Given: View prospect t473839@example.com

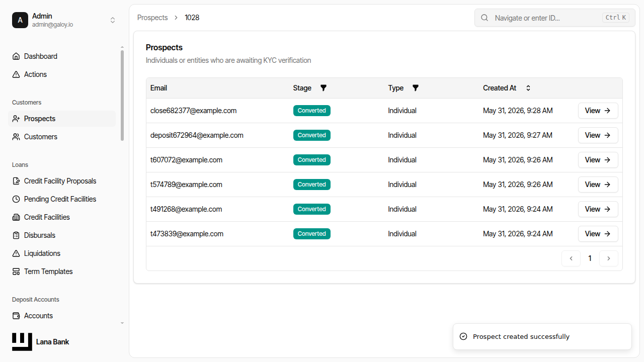Looking at the screenshot, I should (x=598, y=234).
